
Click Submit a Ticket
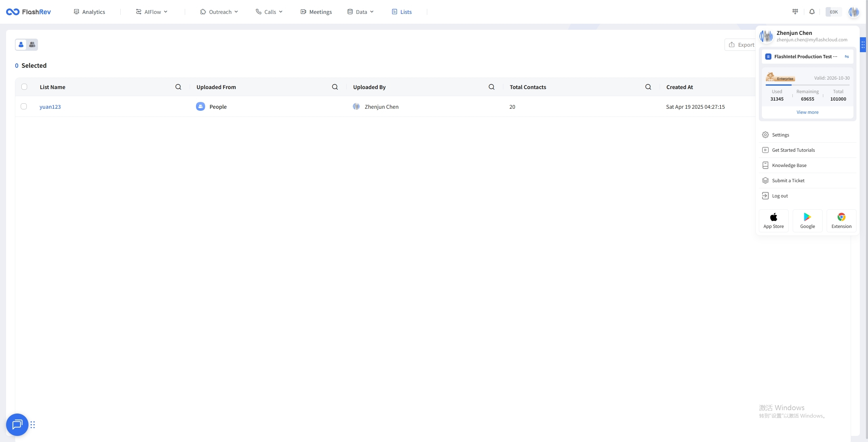pyautogui.click(x=807, y=181)
